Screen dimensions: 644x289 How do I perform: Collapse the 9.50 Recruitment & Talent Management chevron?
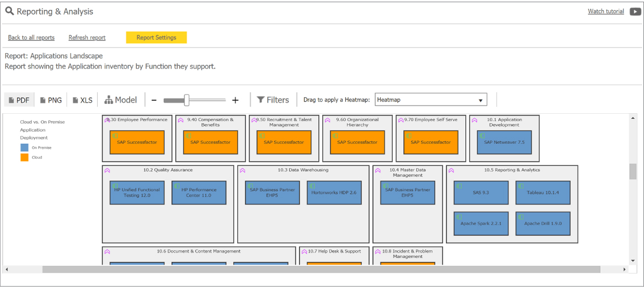(x=254, y=120)
